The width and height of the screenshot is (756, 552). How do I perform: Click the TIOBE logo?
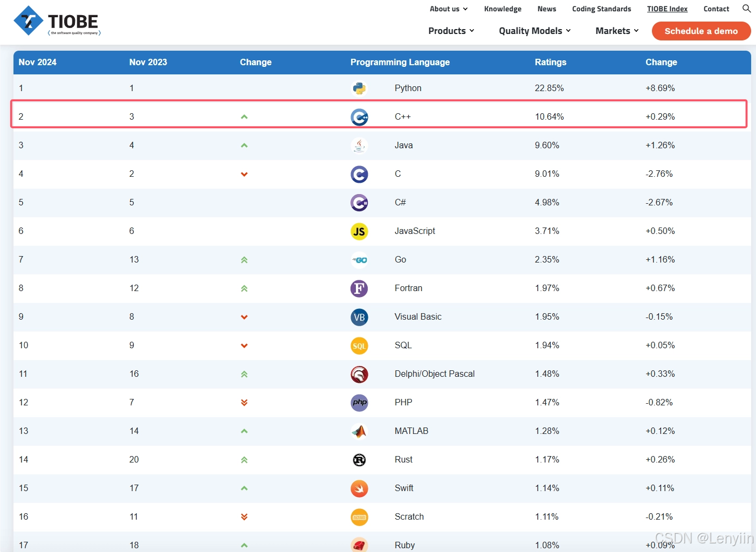point(57,21)
